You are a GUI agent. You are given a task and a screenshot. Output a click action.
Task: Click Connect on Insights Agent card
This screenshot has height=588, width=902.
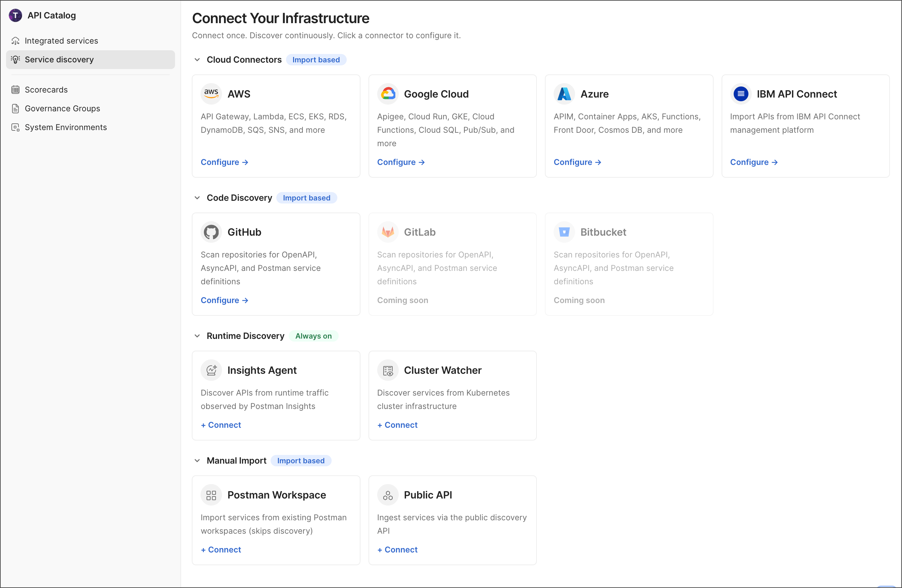coord(221,425)
